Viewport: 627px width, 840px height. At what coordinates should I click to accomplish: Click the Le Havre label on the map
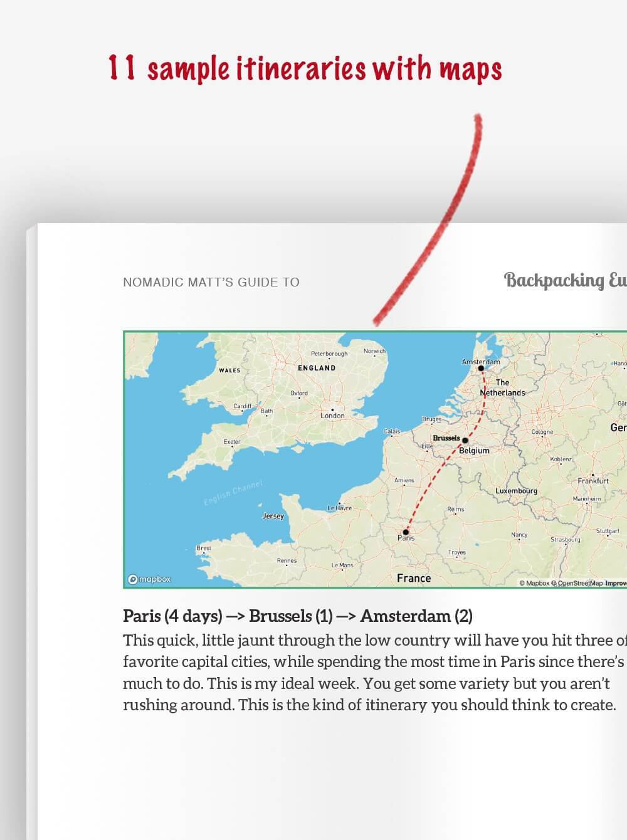tap(339, 508)
